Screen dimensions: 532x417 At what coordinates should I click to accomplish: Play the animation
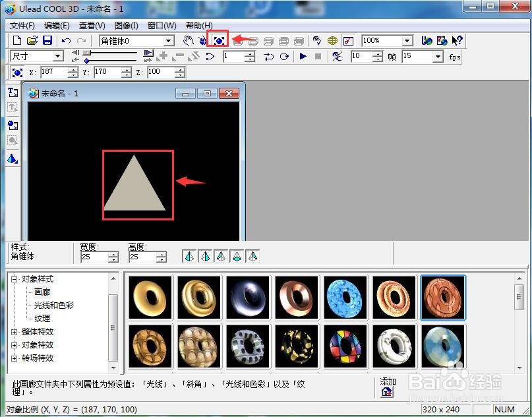pos(303,56)
